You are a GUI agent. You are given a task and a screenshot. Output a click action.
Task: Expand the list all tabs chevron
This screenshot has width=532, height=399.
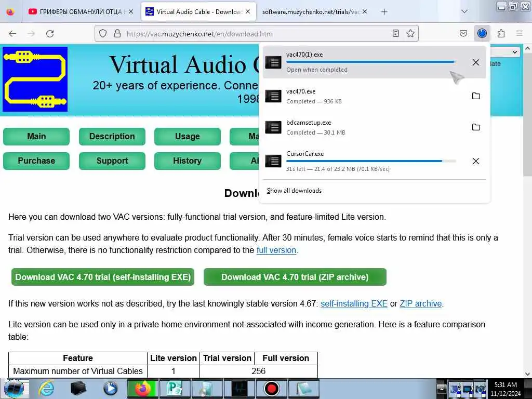(x=464, y=11)
